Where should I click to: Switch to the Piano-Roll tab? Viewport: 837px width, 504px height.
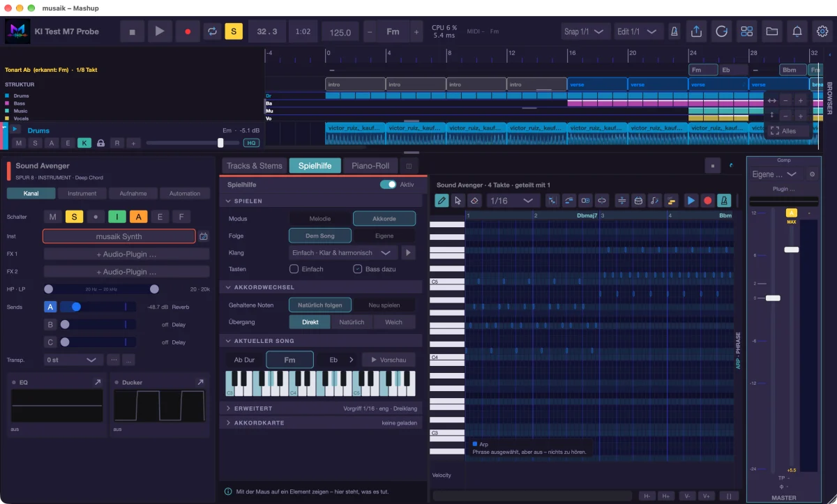coord(370,165)
